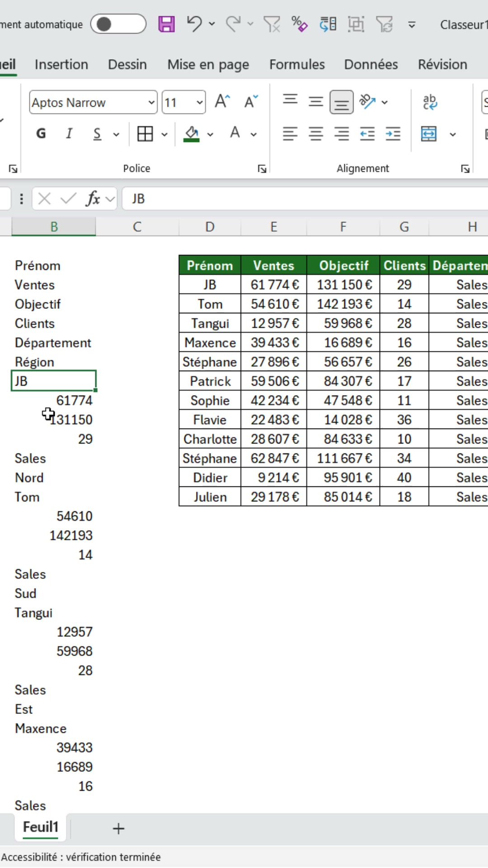The width and height of the screenshot is (488, 868).
Task: Open the undo history dropdown
Action: pyautogui.click(x=212, y=24)
